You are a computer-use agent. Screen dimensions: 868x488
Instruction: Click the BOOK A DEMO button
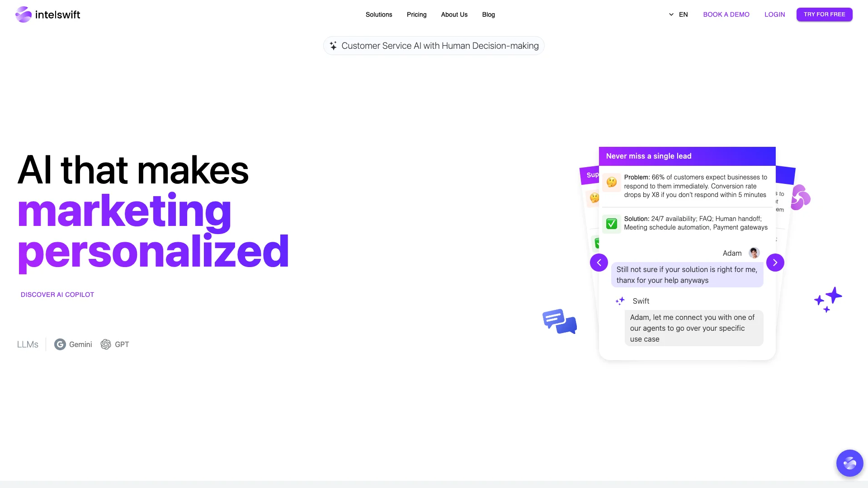pos(726,14)
